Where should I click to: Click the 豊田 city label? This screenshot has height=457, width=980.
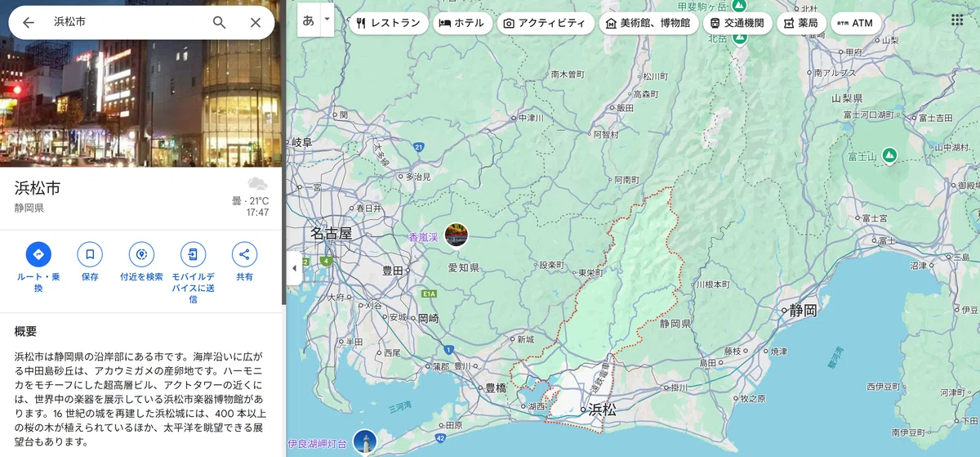click(x=393, y=270)
